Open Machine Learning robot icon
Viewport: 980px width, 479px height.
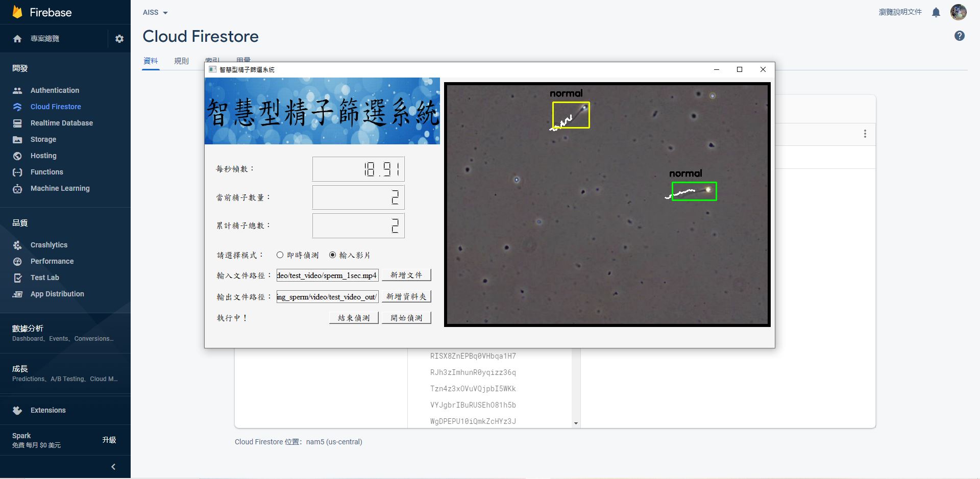pos(17,189)
